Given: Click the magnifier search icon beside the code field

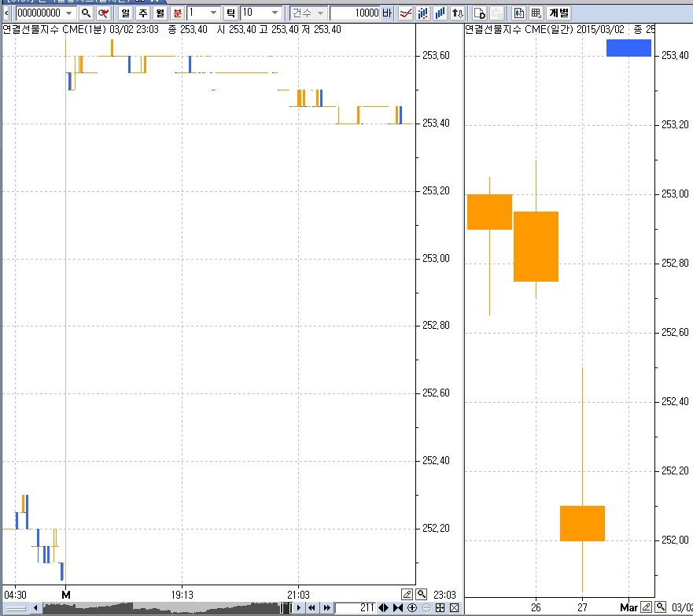Looking at the screenshot, I should [x=87, y=13].
